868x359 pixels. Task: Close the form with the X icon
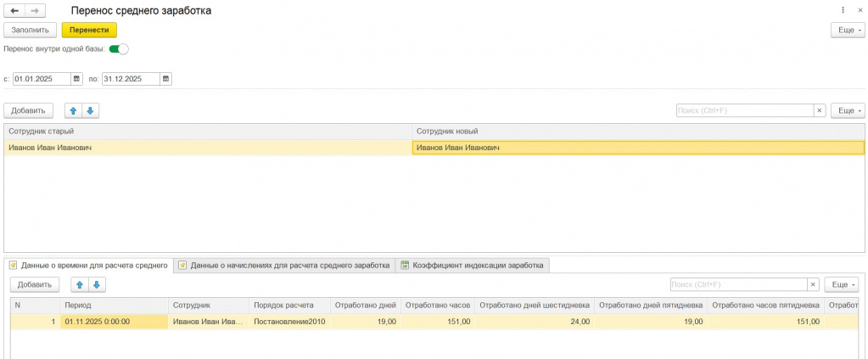click(x=858, y=10)
